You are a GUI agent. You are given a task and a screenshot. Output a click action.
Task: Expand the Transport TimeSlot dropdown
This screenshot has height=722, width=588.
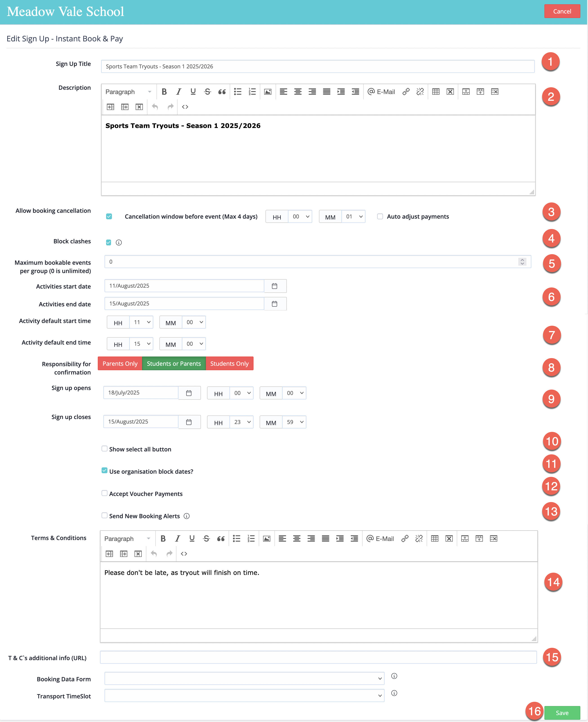(x=245, y=695)
